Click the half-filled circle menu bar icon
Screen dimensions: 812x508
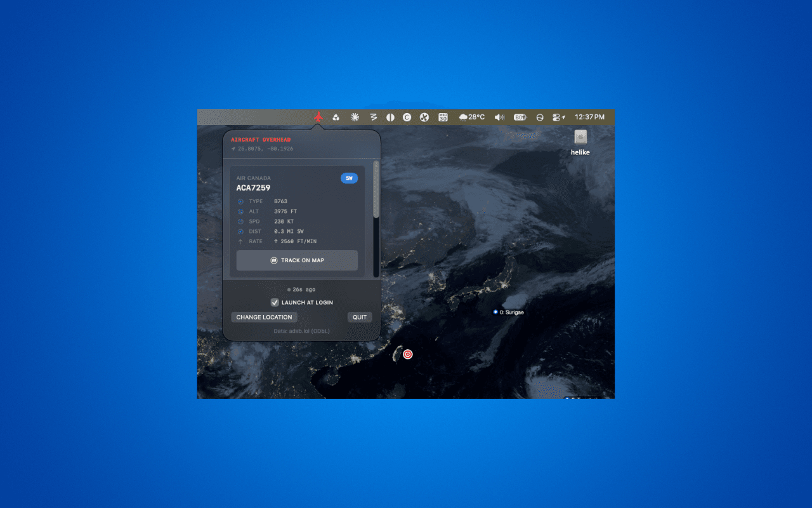[390, 117]
